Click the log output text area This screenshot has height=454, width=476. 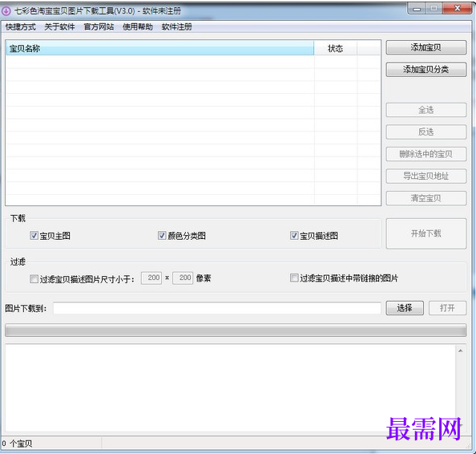(x=230, y=387)
